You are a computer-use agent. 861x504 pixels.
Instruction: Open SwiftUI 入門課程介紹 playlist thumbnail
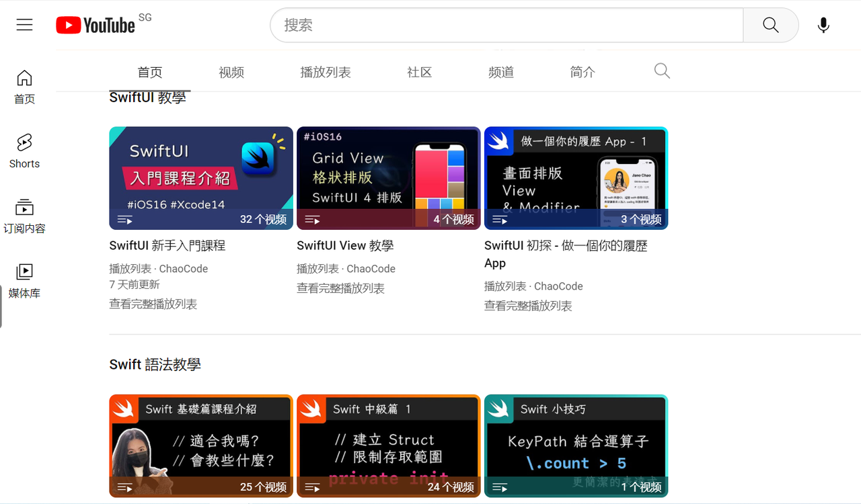pyautogui.click(x=201, y=178)
